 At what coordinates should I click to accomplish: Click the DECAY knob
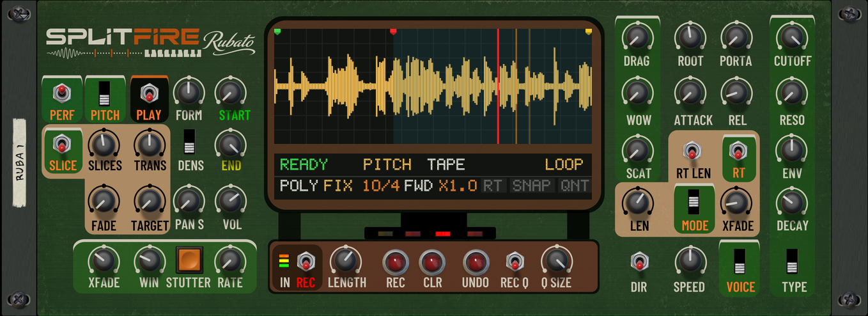(792, 203)
